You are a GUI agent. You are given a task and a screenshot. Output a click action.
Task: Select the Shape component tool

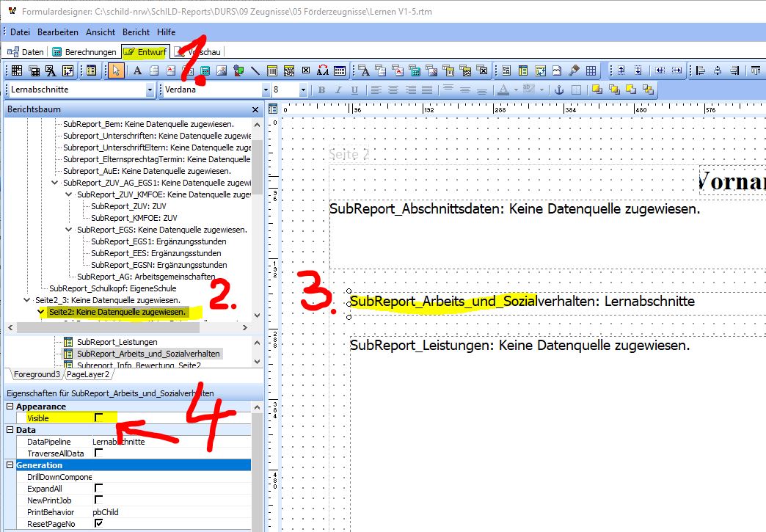(x=238, y=71)
